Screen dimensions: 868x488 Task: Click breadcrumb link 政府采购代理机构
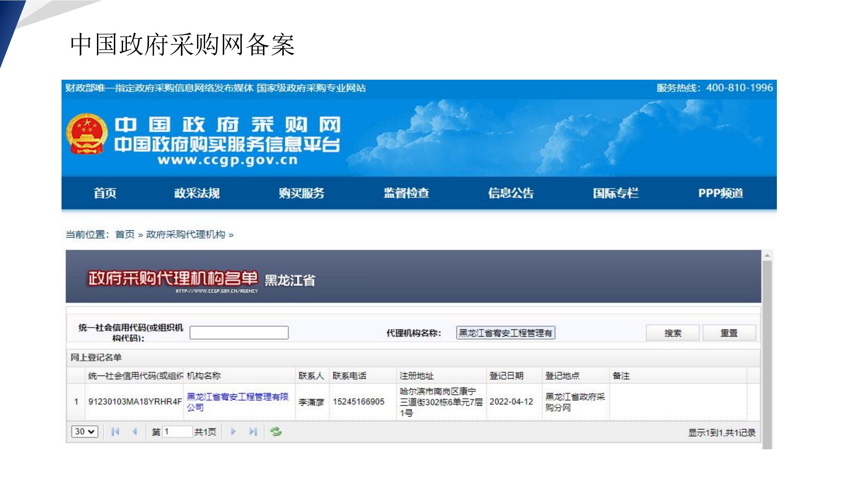(186, 234)
